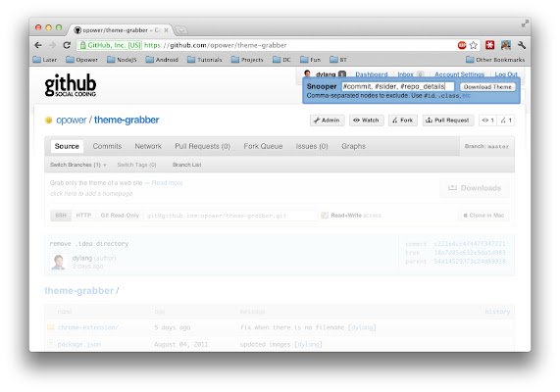Click the Pull Request button
560x392 pixels.
tap(448, 121)
